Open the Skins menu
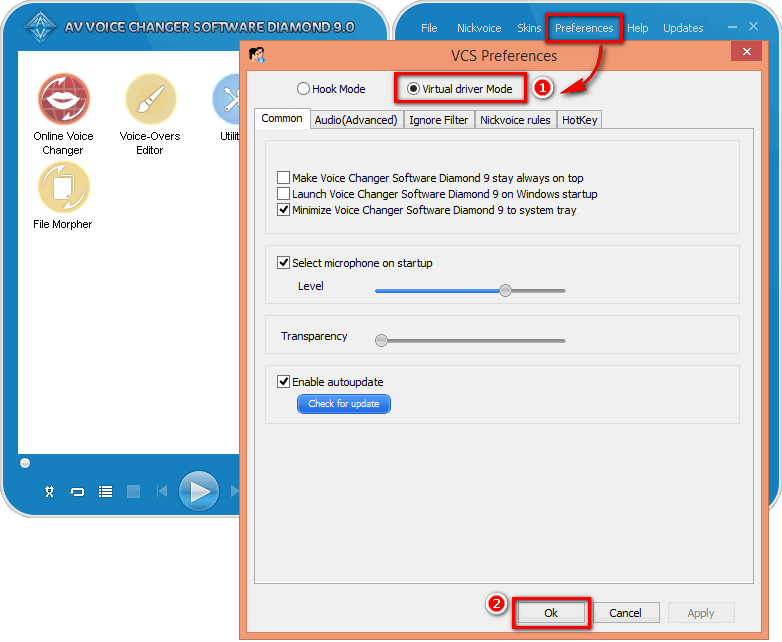 pyautogui.click(x=529, y=28)
